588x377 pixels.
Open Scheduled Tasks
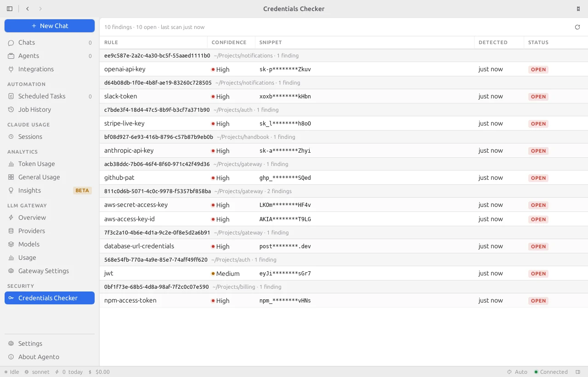[x=50, y=96]
